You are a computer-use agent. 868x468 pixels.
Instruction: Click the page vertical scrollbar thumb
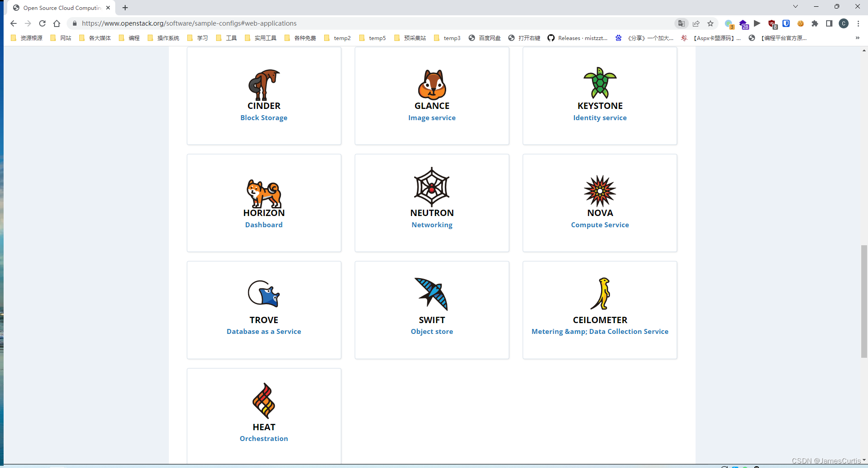point(864,301)
